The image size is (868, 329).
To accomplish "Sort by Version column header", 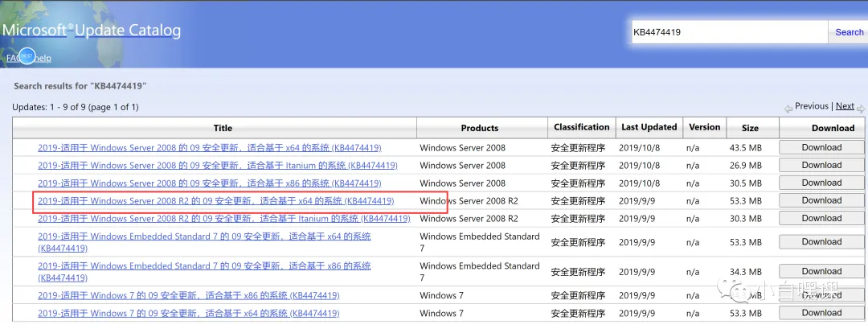I will point(705,127).
